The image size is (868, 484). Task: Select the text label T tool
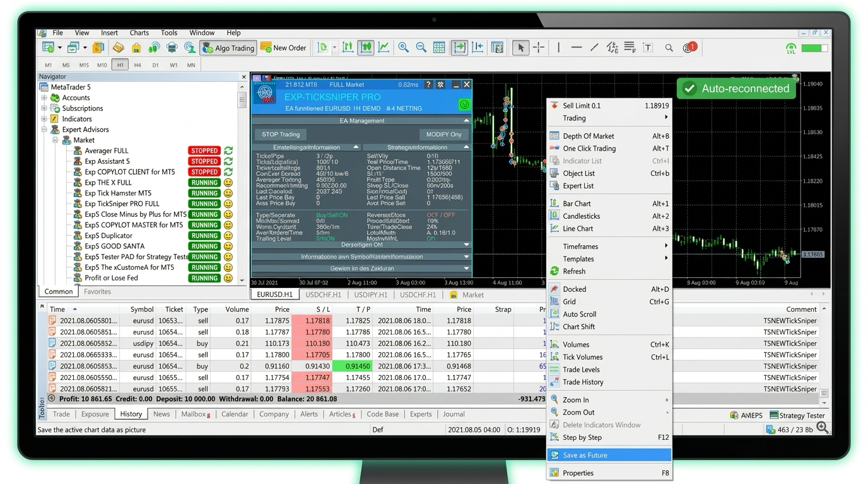point(648,47)
